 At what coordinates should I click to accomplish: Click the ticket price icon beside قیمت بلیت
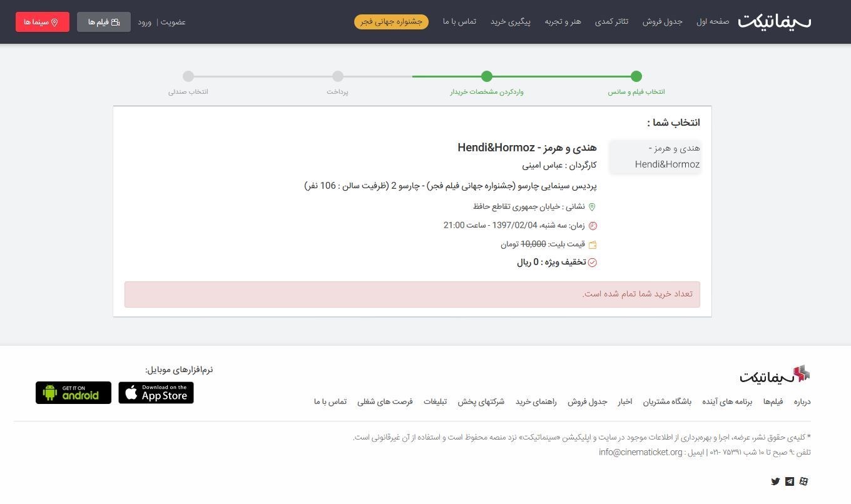(593, 244)
